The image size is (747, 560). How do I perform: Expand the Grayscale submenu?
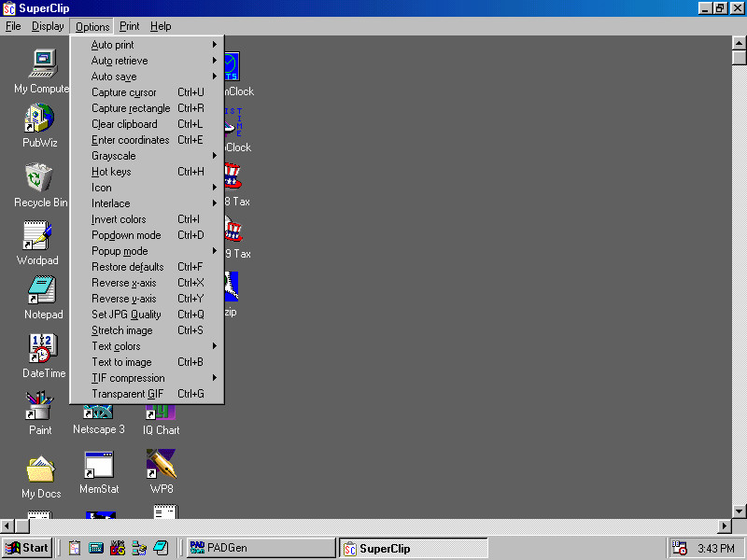pos(147,156)
